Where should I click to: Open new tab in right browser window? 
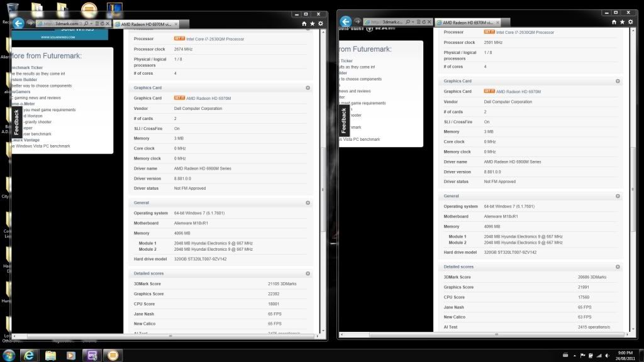(x=506, y=23)
